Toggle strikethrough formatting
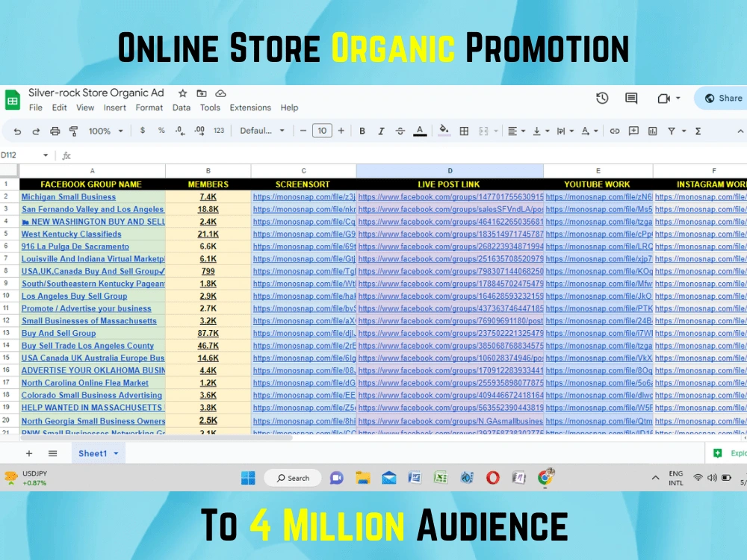 400,131
